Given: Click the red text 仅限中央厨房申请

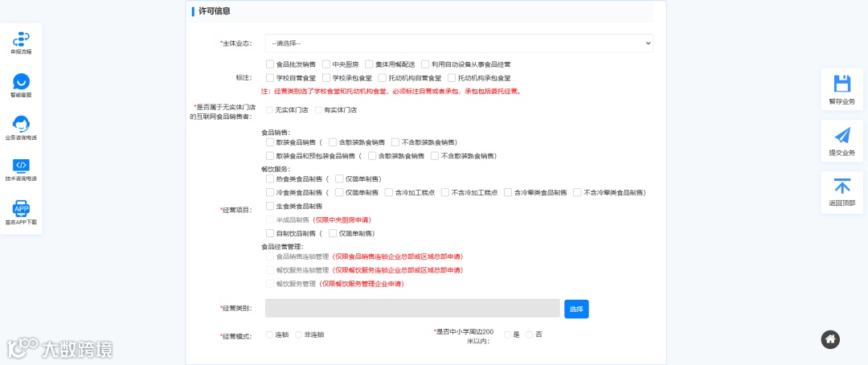Looking at the screenshot, I should (x=341, y=220).
